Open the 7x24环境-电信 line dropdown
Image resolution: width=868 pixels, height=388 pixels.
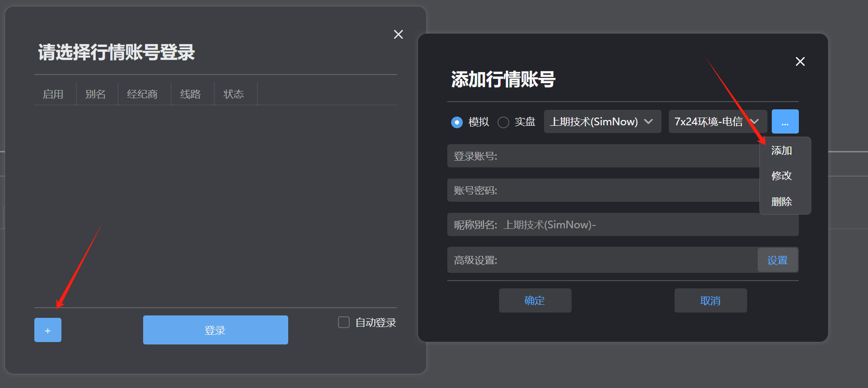click(x=717, y=121)
